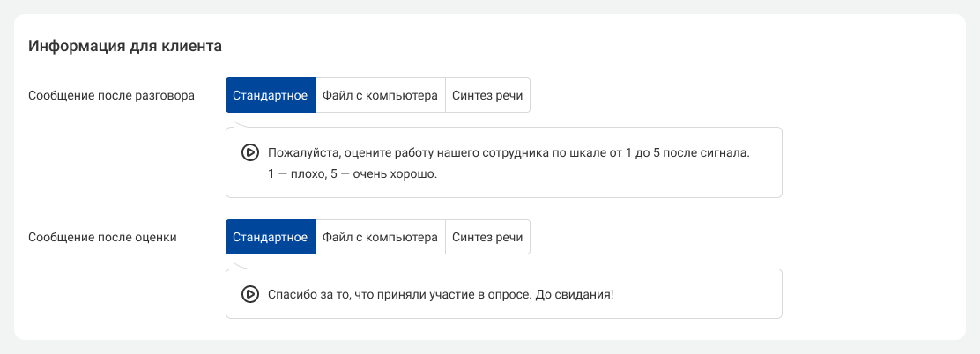Play the thank-you message after rating
The width and height of the screenshot is (980, 354).
pyautogui.click(x=249, y=294)
